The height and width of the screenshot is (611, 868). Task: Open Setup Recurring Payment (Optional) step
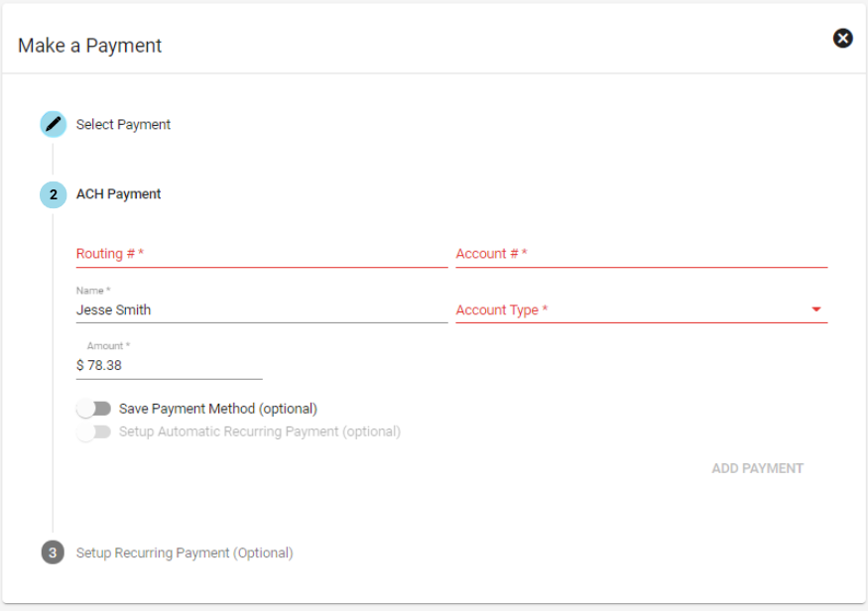[x=185, y=552]
